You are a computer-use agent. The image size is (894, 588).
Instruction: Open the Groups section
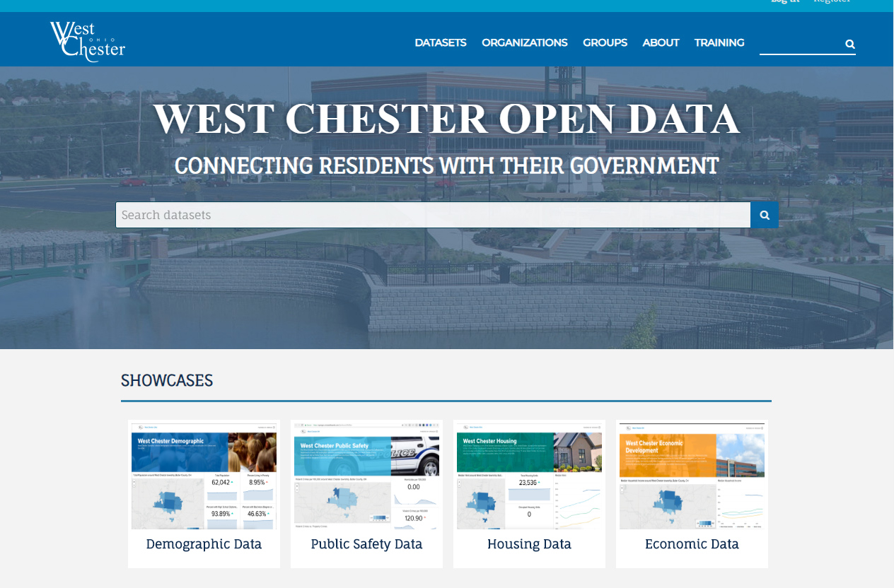[x=605, y=42]
